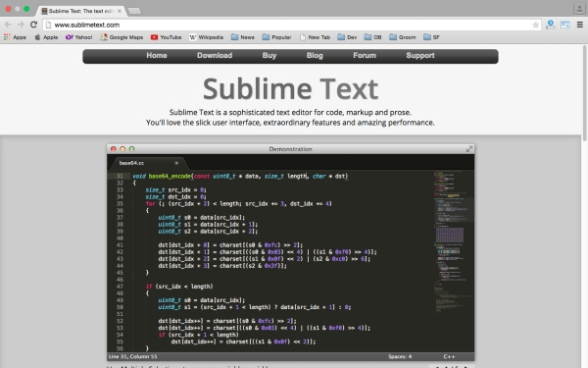This screenshot has height=368, width=588.
Task: Click the base64_encode function name in code
Action: (170, 176)
